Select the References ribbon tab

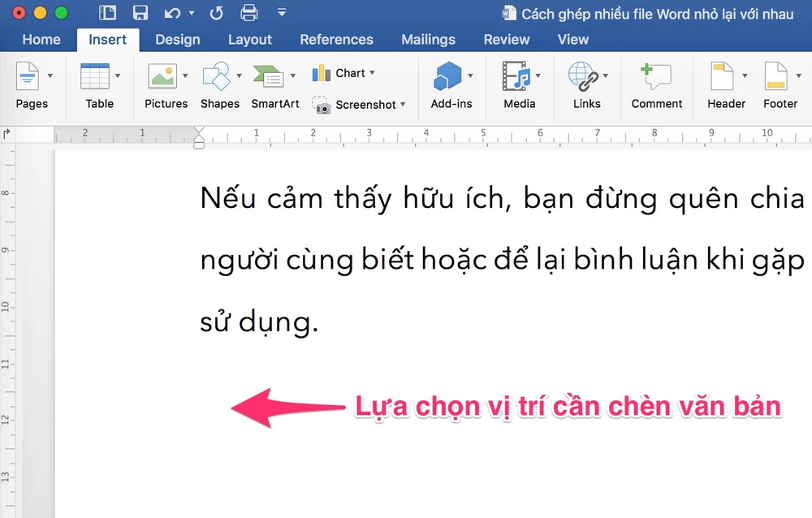[x=336, y=39]
